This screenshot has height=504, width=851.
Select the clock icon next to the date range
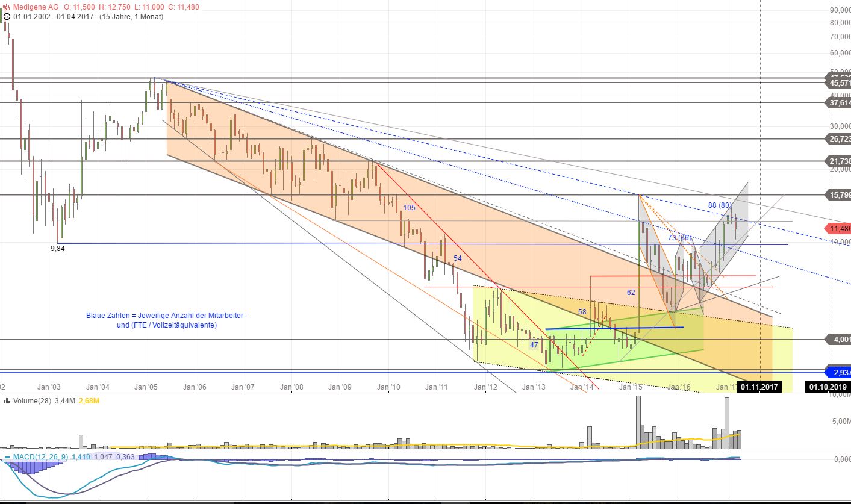coord(5,17)
